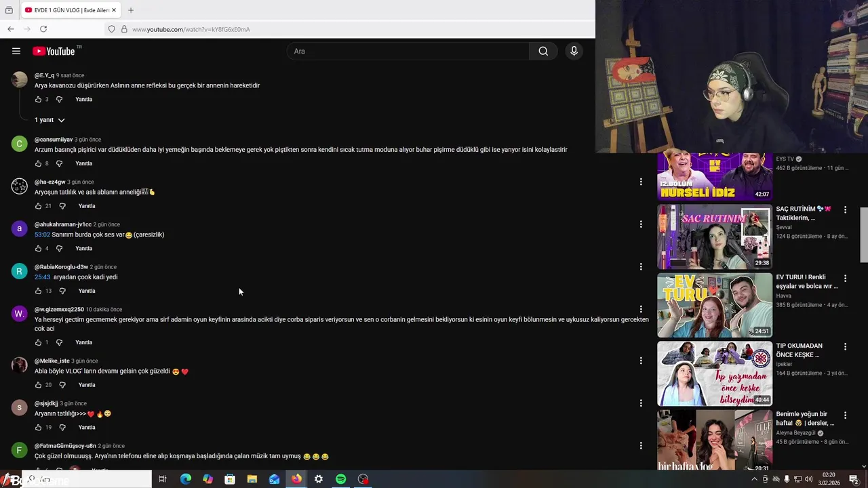This screenshot has width=868, height=488.
Task: Reload the page in Firefox
Action: (x=43, y=29)
